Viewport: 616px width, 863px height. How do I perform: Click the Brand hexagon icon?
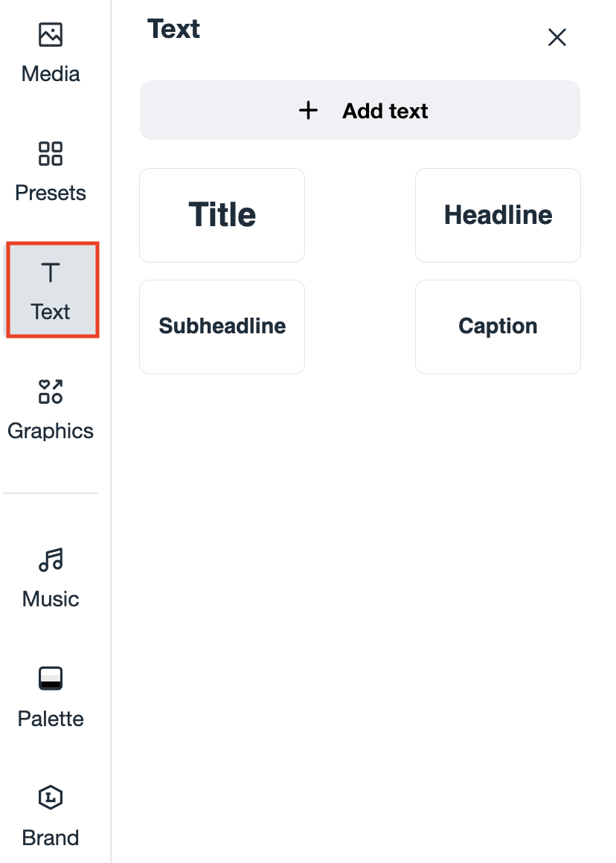[51, 798]
